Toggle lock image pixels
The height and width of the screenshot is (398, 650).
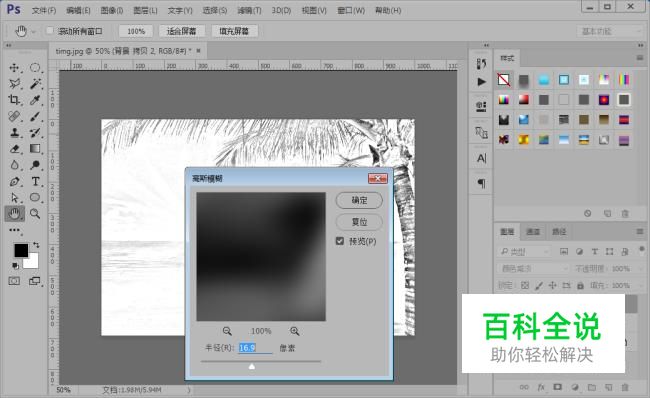pyautogui.click(x=539, y=285)
